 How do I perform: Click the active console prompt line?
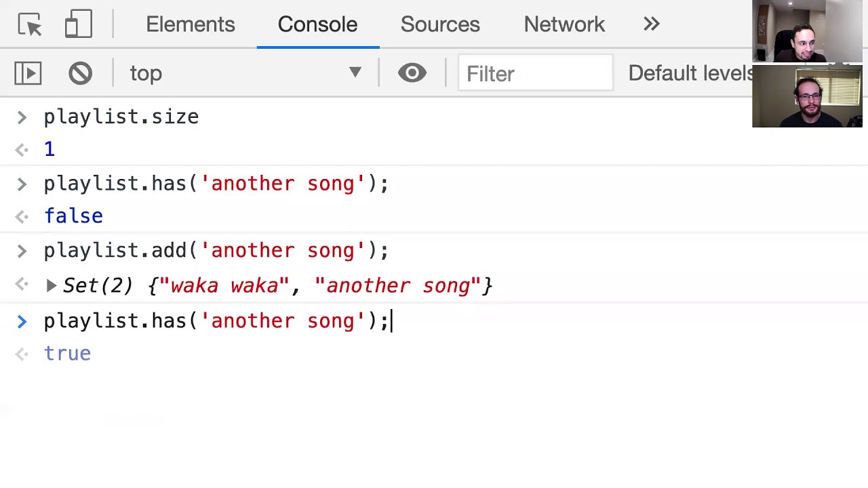pyautogui.click(x=216, y=321)
